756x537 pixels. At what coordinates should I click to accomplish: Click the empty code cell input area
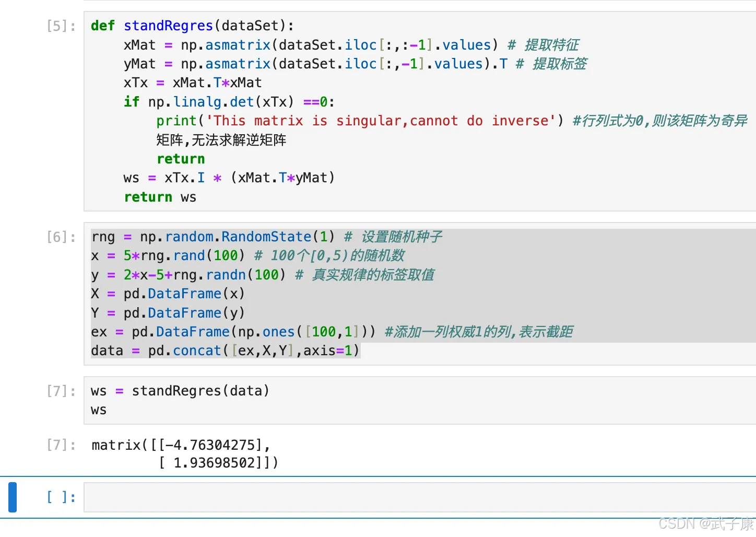[x=420, y=497]
